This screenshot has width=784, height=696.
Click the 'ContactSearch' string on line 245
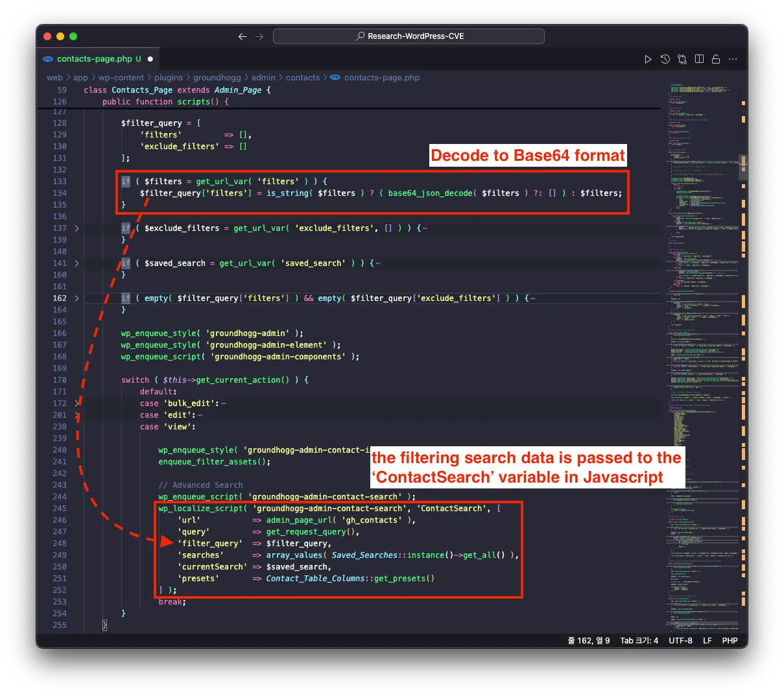pos(453,509)
